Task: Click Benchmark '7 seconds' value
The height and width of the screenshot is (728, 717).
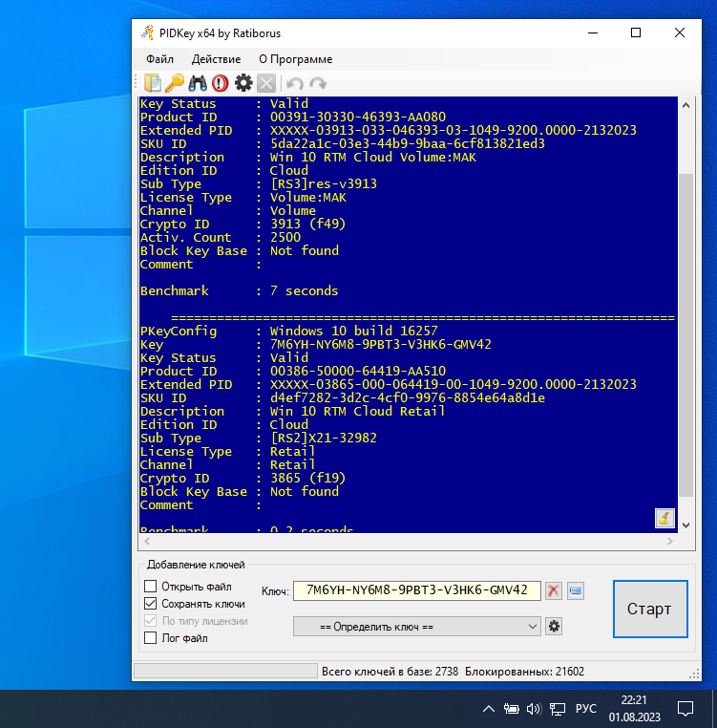Action: 305,290
